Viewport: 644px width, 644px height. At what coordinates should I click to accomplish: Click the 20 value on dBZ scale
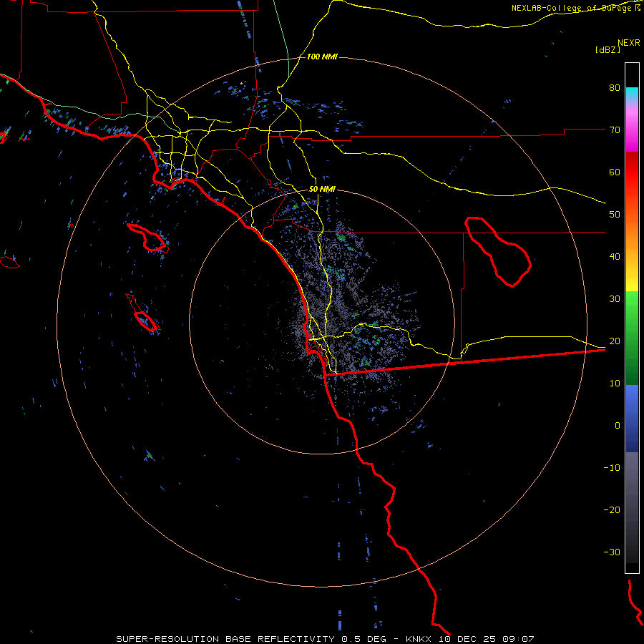click(615, 341)
